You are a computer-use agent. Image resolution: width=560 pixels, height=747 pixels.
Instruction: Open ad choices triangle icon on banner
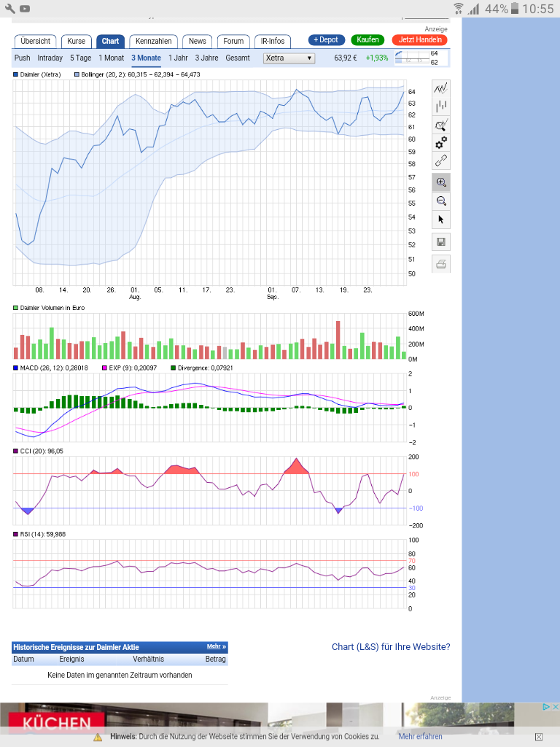click(x=547, y=708)
